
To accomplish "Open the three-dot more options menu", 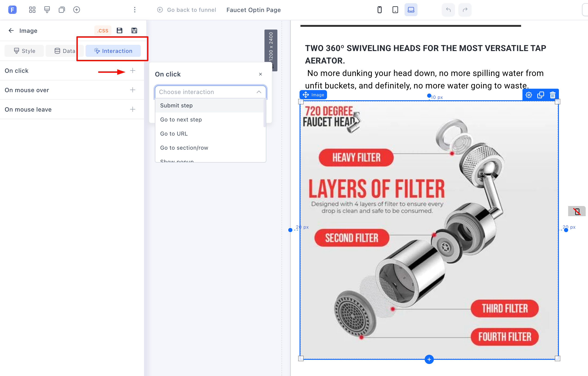I will (x=135, y=10).
